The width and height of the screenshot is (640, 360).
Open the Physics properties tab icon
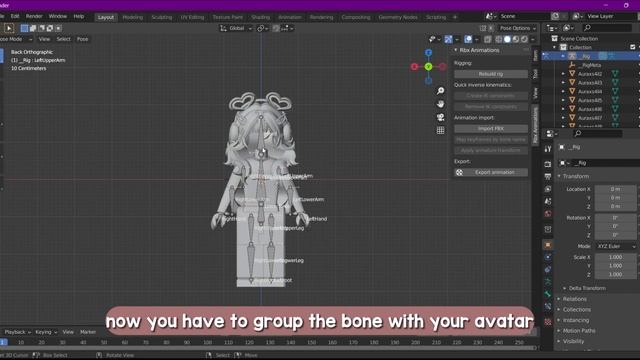pos(548,257)
